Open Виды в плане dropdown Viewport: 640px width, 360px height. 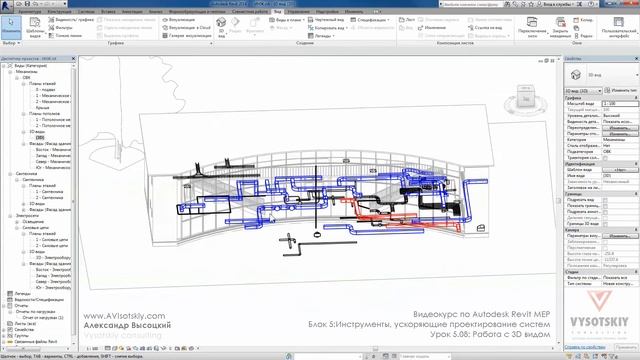[x=287, y=20]
